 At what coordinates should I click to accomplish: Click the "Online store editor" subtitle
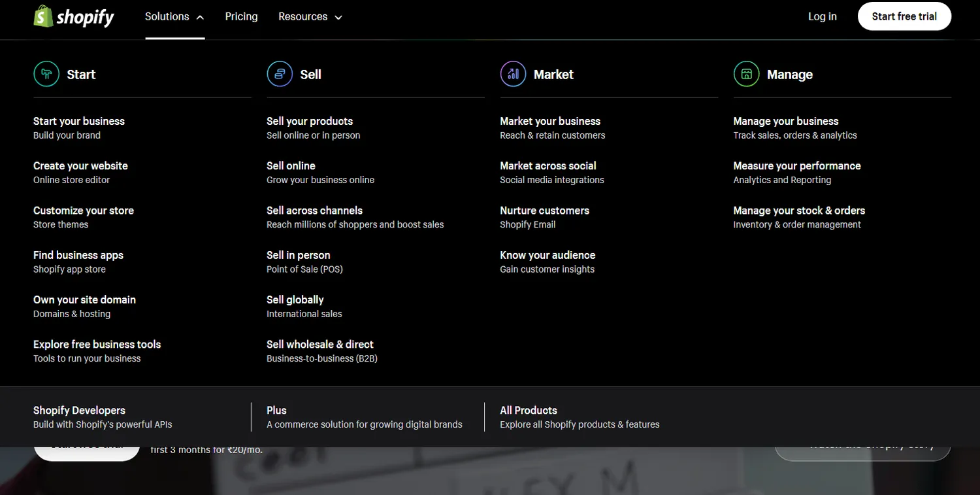pyautogui.click(x=71, y=180)
